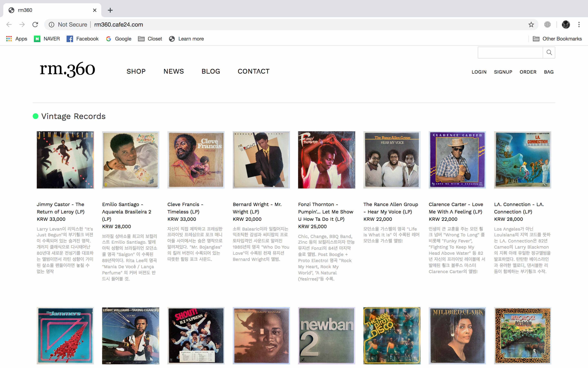Open a new tab with the plus button
Image resolution: width=588 pixels, height=368 pixels.
click(110, 10)
